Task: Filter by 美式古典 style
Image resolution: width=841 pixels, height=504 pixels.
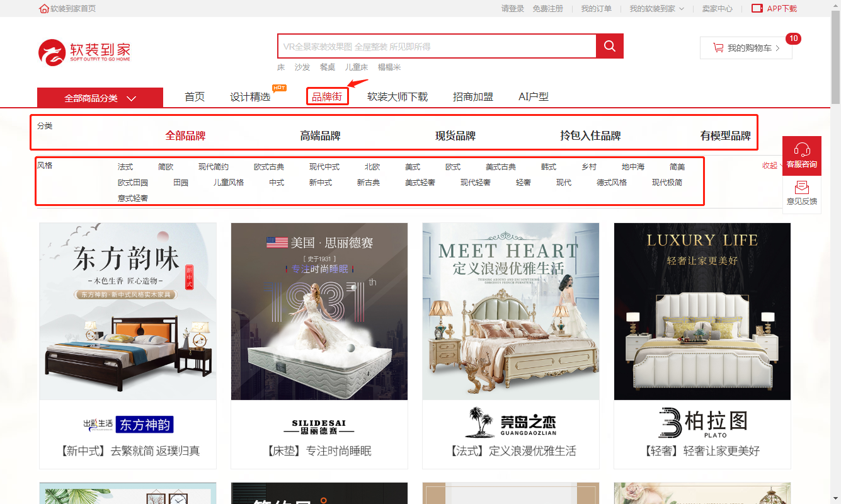Action: click(501, 167)
